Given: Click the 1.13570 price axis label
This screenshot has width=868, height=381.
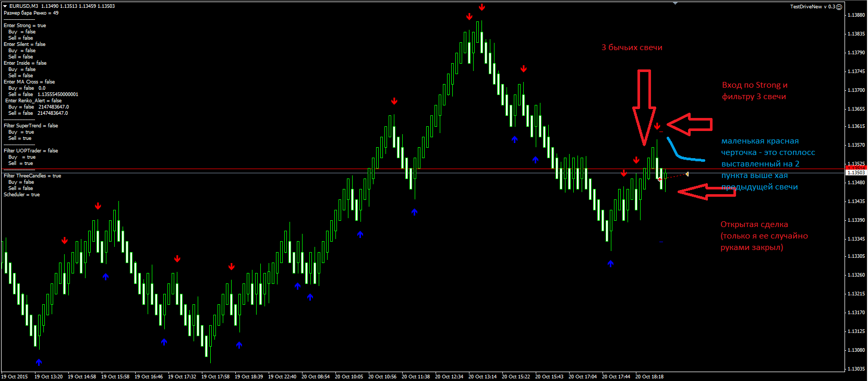Looking at the screenshot, I should [x=857, y=145].
